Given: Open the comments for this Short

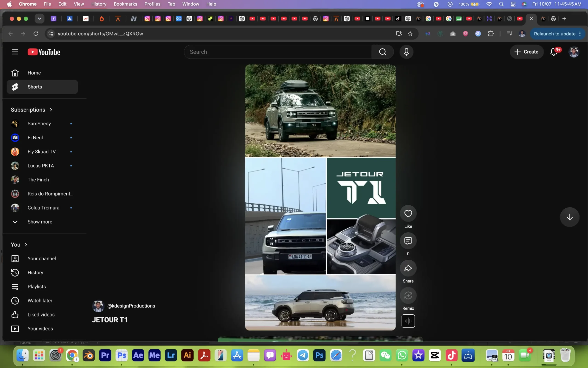Looking at the screenshot, I should 408,241.
